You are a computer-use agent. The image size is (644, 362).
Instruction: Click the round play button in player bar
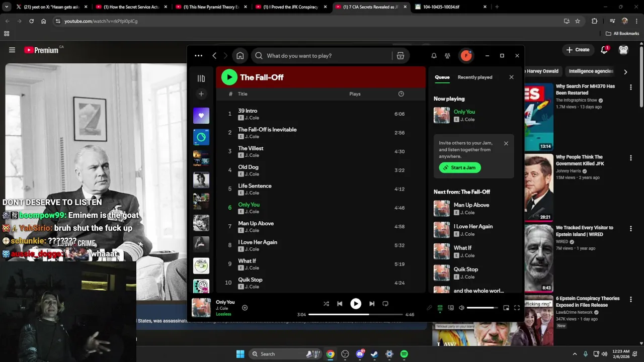[x=356, y=304]
